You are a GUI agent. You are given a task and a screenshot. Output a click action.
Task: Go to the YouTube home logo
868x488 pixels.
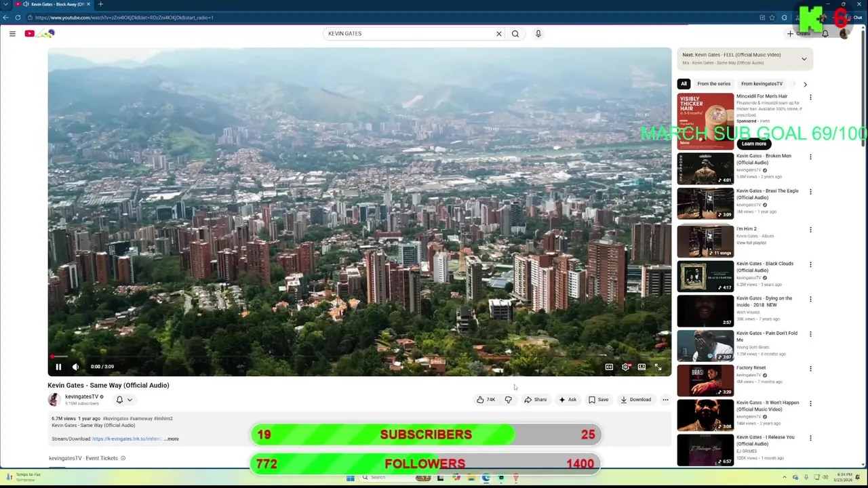[x=39, y=33]
